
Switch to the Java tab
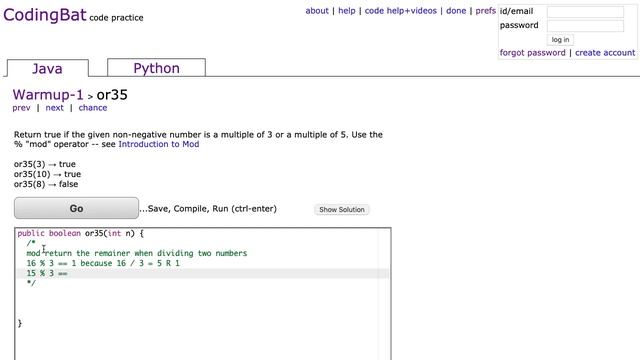(47, 68)
